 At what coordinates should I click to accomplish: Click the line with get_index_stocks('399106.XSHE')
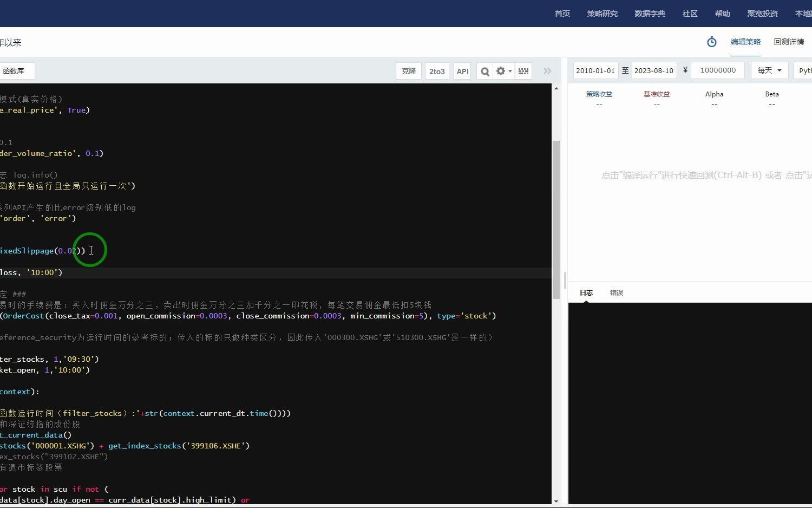pyautogui.click(x=125, y=446)
